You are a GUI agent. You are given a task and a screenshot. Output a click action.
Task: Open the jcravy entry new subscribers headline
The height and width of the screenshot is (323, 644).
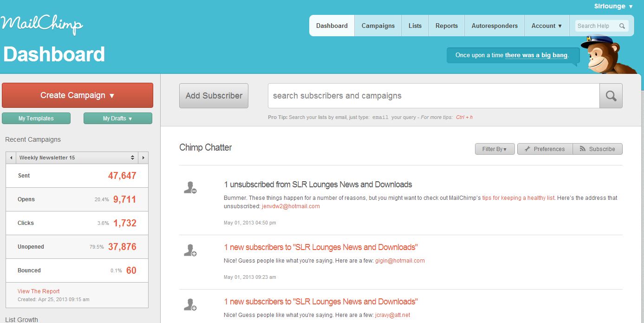click(x=321, y=302)
